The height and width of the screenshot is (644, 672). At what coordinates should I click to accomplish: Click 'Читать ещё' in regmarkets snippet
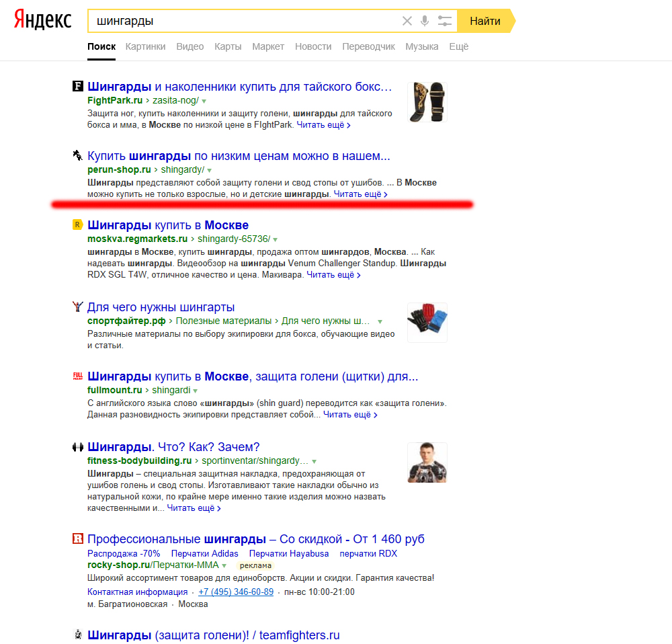click(x=333, y=275)
